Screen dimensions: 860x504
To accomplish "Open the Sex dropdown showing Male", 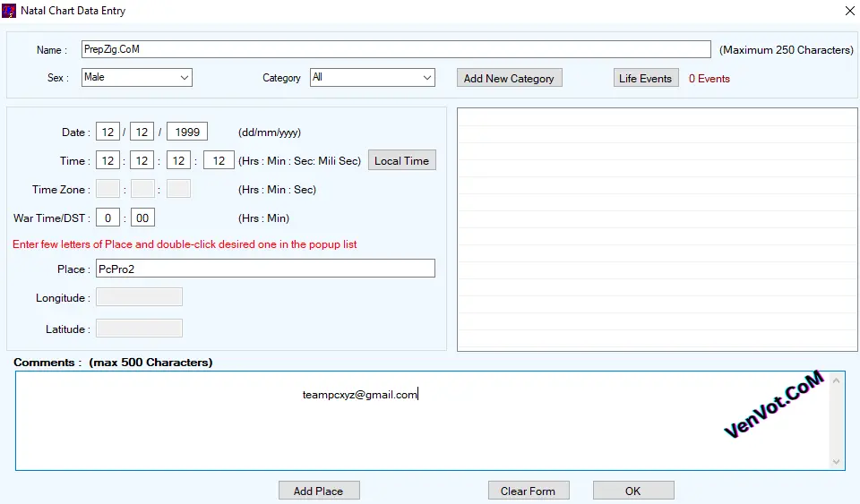I will [x=136, y=77].
